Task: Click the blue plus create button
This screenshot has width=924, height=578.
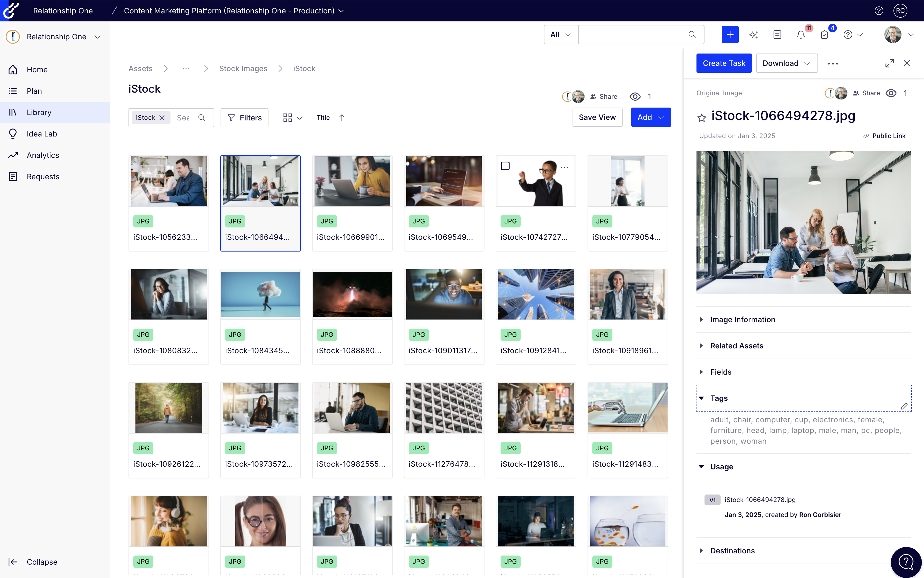Action: (730, 35)
